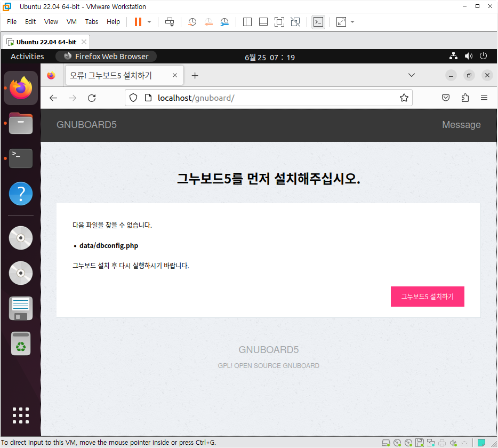Screen dimensions: 498x448
Task: Open the Edit menu
Action: click(x=30, y=22)
